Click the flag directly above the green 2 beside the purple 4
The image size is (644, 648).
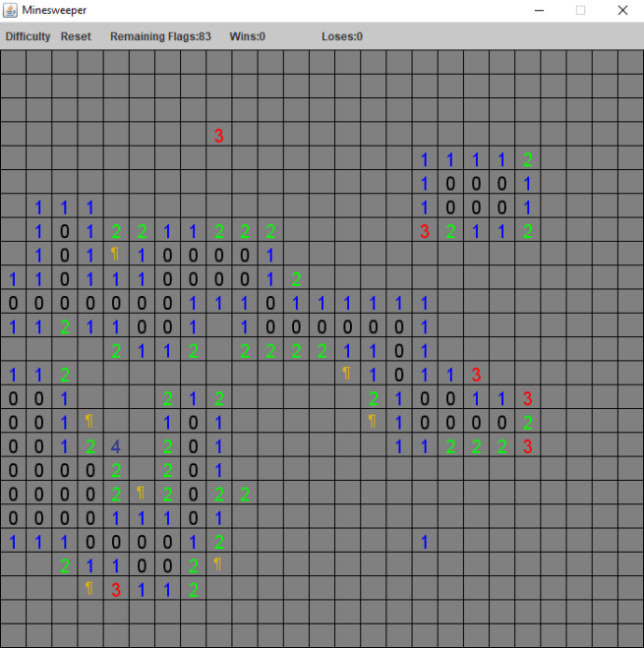pos(90,421)
